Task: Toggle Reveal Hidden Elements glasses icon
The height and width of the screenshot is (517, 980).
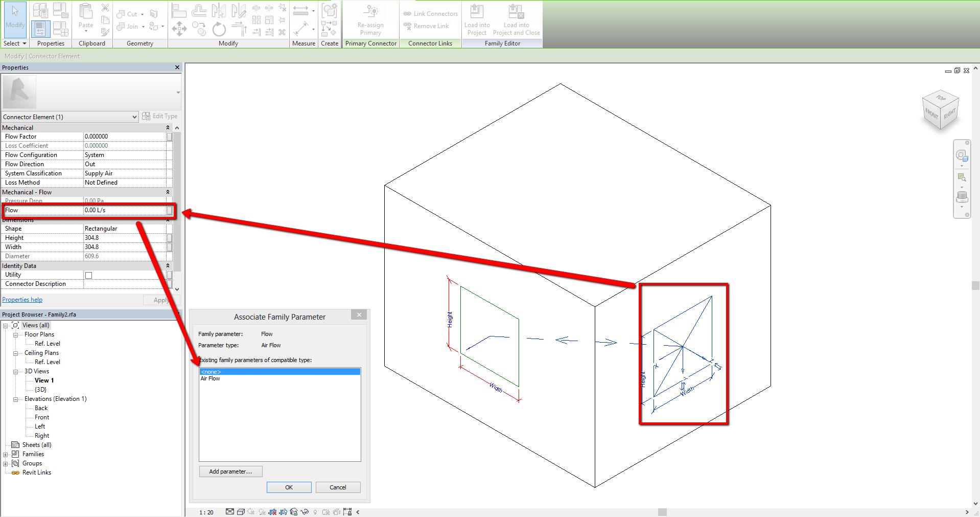Action: [x=305, y=511]
